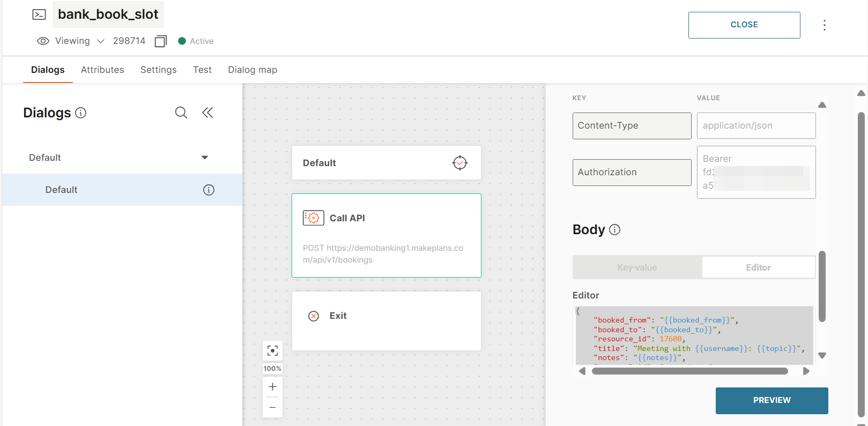
Task: Click the bank_book_slot title
Action: coord(108,14)
